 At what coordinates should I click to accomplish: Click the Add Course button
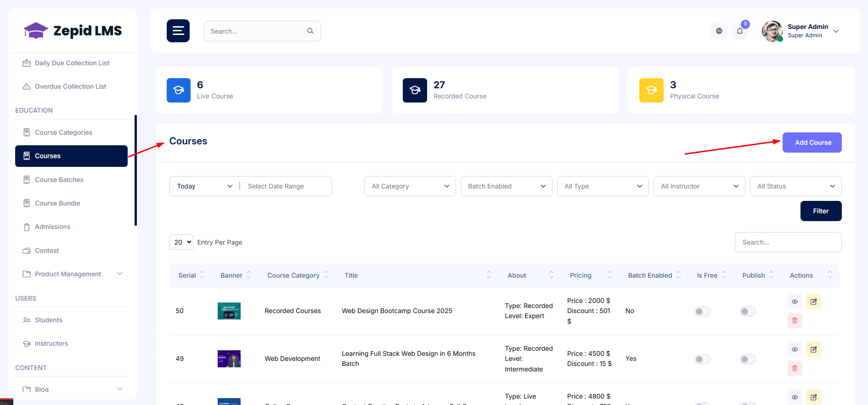coord(812,143)
